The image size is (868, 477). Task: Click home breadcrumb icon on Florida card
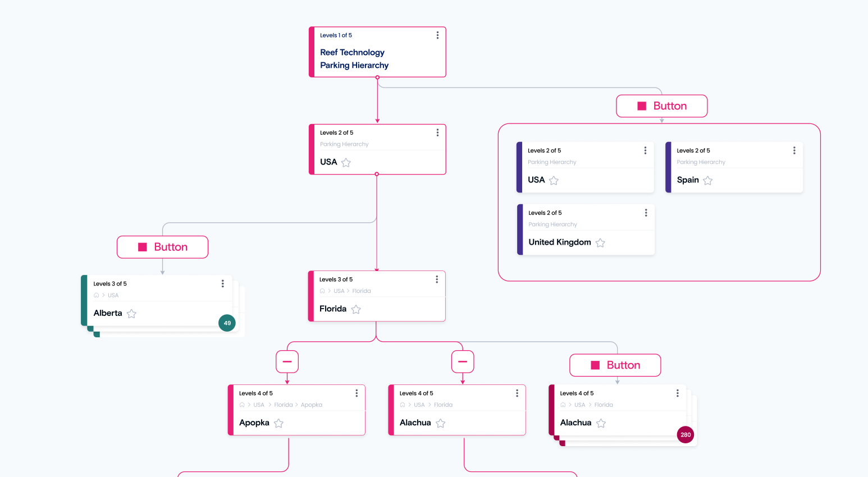click(x=322, y=291)
